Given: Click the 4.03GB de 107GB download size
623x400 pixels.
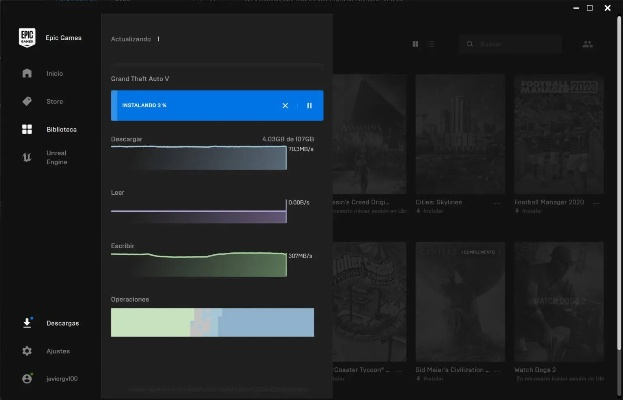Looking at the screenshot, I should pyautogui.click(x=288, y=139).
